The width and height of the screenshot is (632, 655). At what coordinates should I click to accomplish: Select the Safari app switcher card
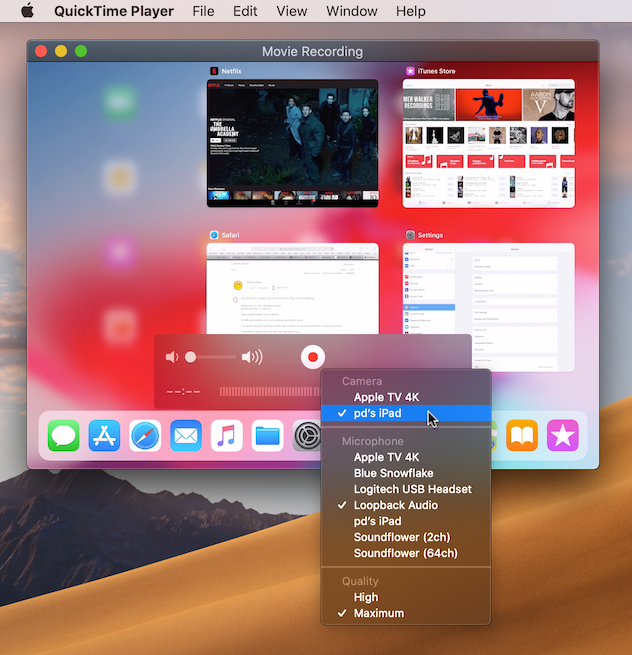tap(292, 288)
